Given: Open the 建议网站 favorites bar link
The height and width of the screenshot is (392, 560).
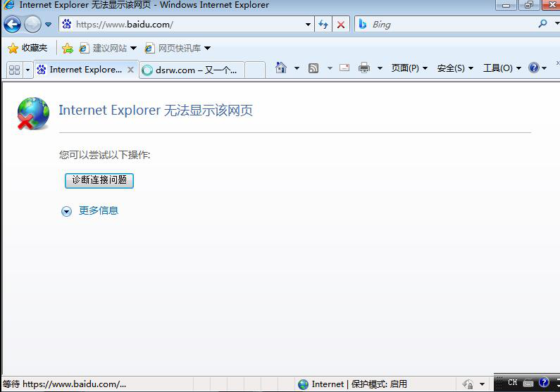Looking at the screenshot, I should click(x=104, y=48).
